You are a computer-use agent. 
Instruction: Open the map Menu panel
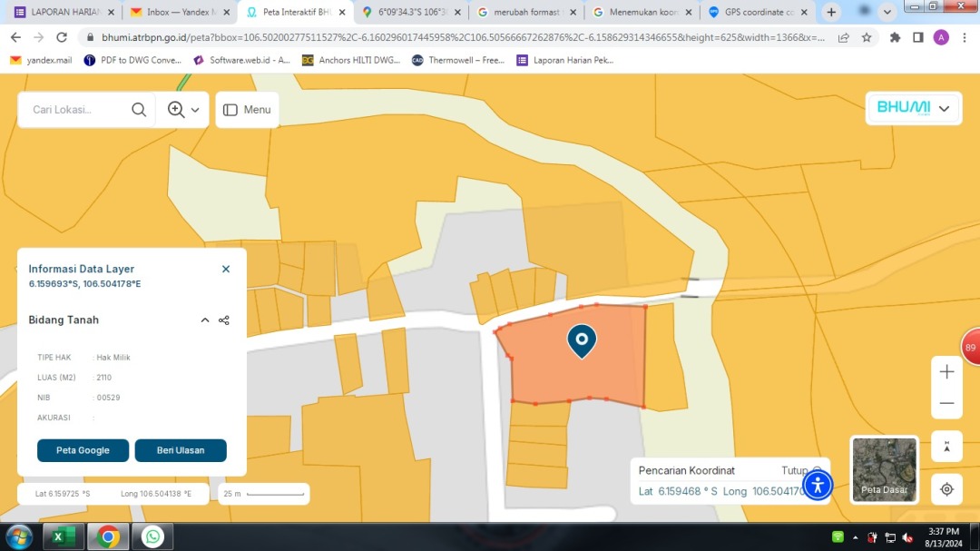pos(247,110)
